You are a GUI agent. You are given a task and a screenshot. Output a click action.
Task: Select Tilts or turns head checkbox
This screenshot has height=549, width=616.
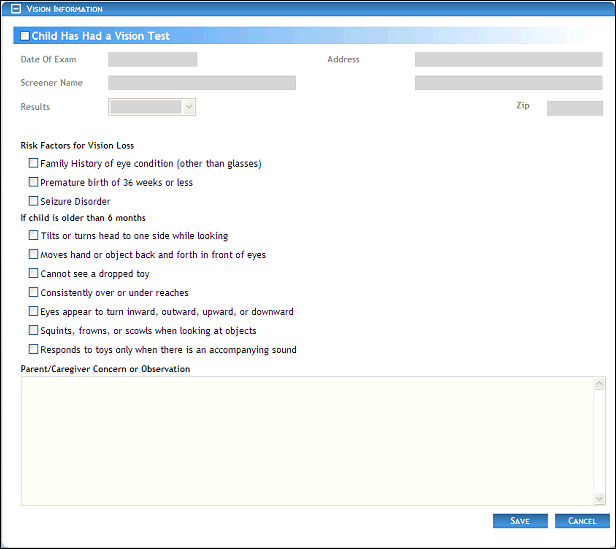(x=34, y=236)
